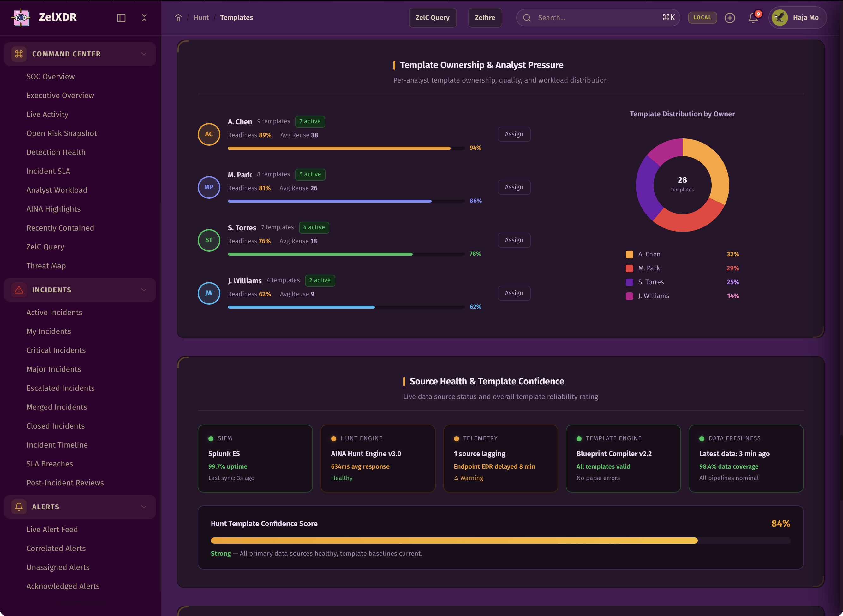Click the ZelXDR eye logo icon
This screenshot has width=843, height=616.
21,18
